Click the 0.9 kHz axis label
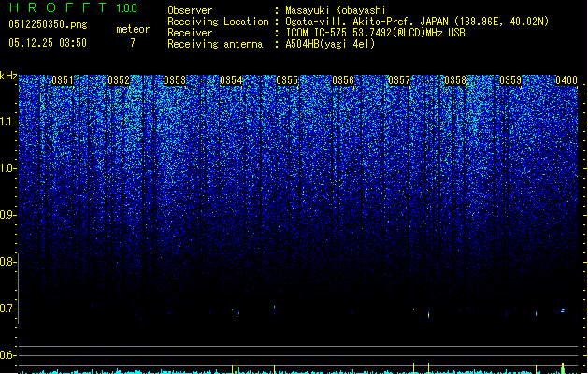The width and height of the screenshot is (588, 374). (x=8, y=215)
